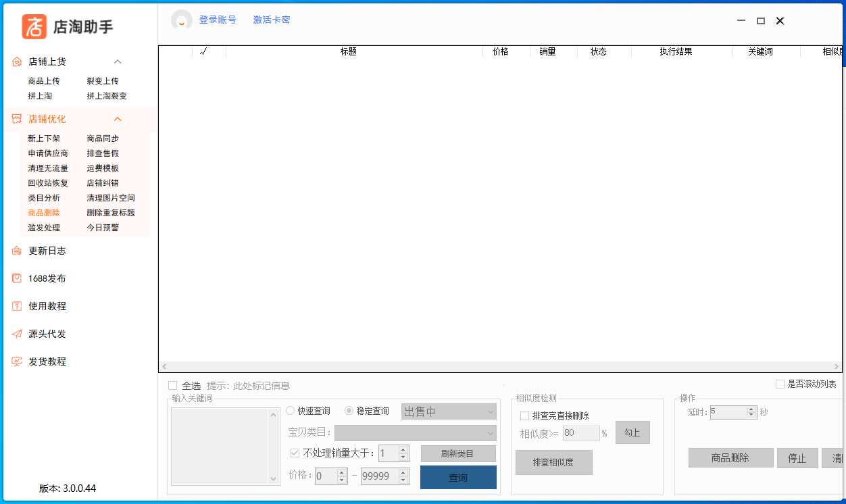Select 商品删除 in the navigation menu
This screenshot has height=504, width=846.
click(x=44, y=213)
